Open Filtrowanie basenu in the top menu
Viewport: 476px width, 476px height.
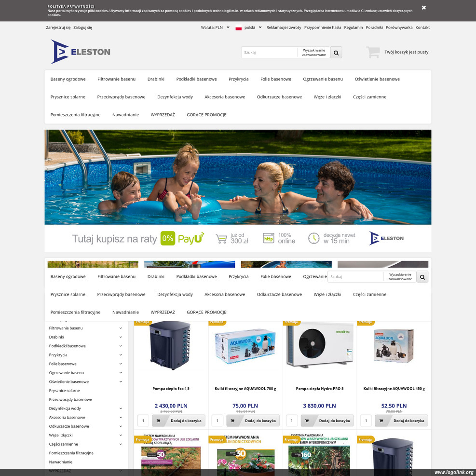click(x=117, y=79)
